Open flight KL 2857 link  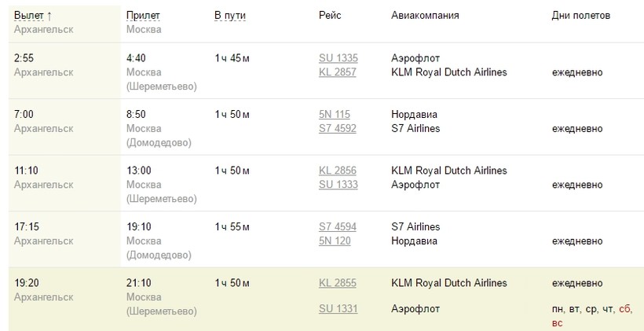point(337,72)
